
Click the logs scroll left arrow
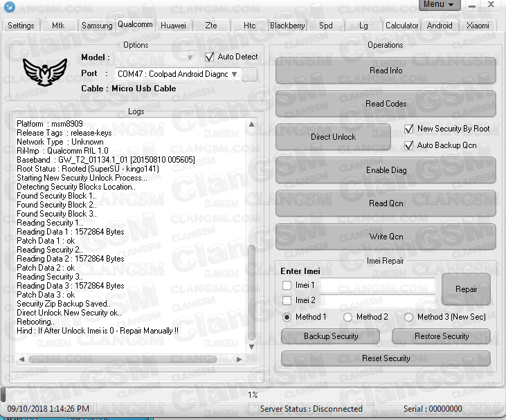(x=21, y=359)
